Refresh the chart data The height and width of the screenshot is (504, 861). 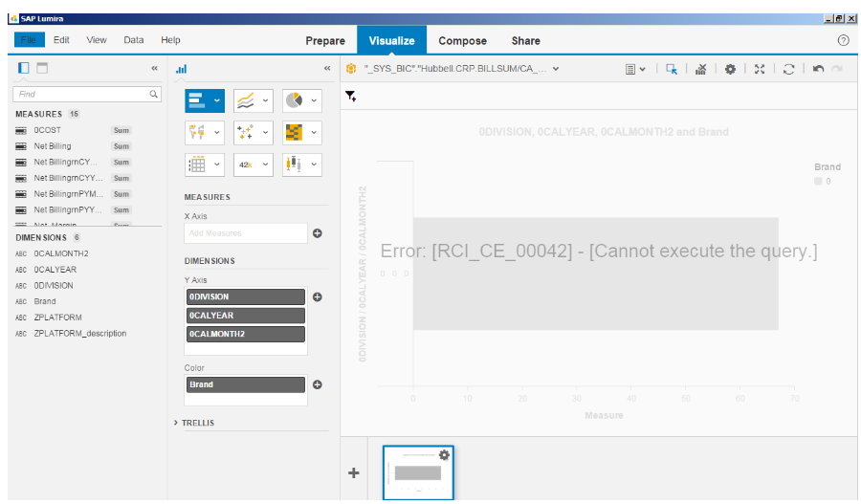click(789, 69)
